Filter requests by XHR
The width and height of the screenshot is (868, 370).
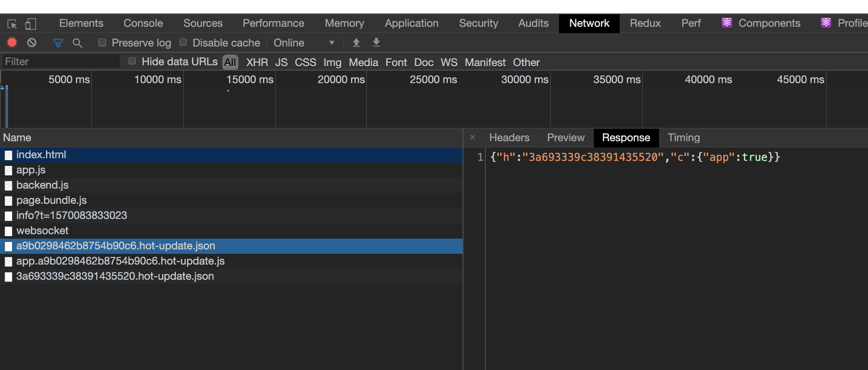pyautogui.click(x=257, y=63)
